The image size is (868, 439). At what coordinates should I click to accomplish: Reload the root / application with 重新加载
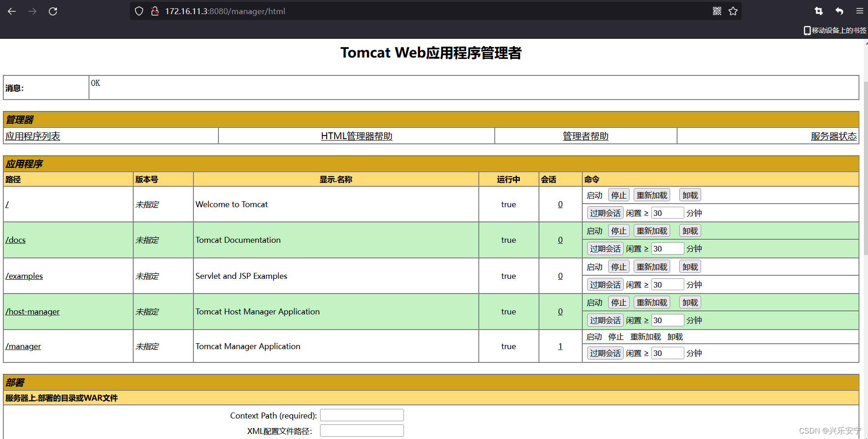(652, 195)
